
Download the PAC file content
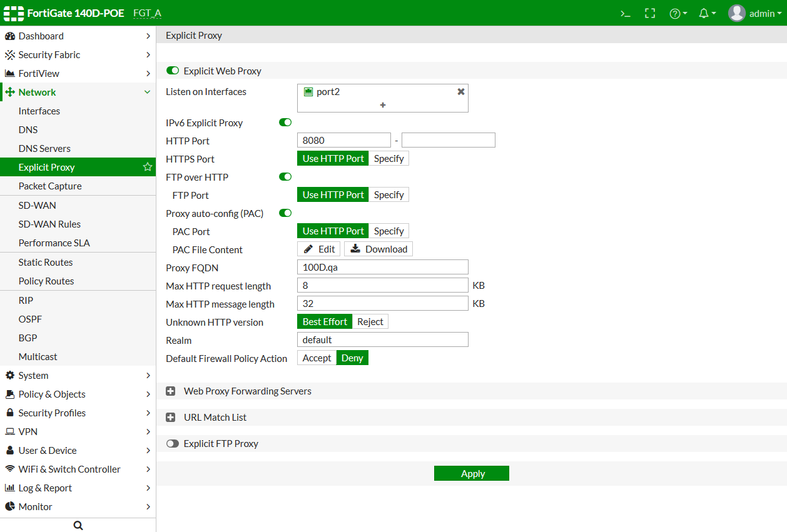378,249
